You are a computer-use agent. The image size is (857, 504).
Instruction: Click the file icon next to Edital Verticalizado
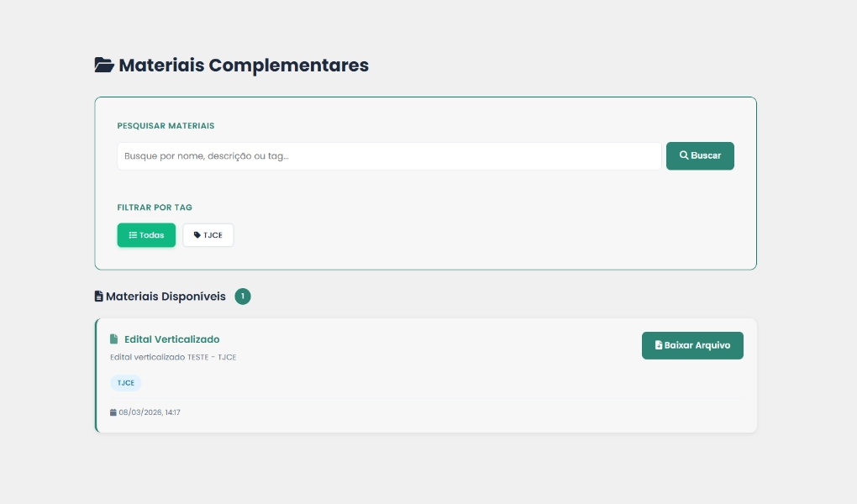point(114,339)
